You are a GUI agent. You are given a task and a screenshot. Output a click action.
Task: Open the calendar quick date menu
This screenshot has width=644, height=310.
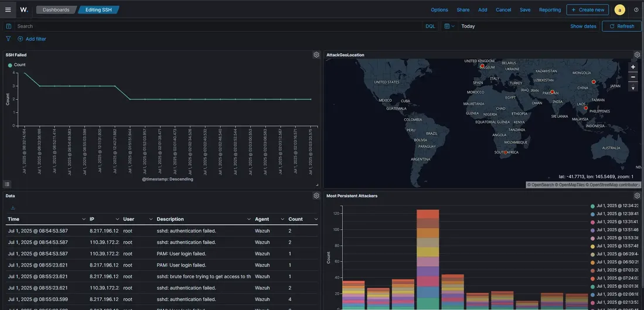[449, 26]
